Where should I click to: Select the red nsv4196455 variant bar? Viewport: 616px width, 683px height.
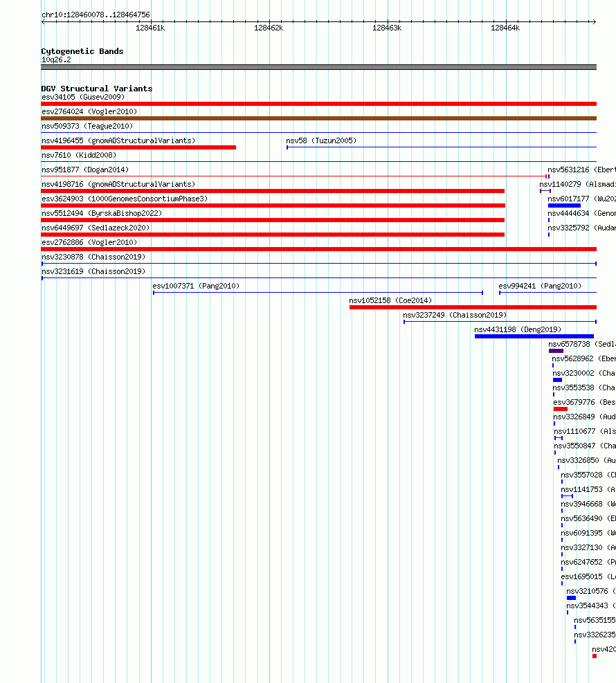[x=138, y=147]
